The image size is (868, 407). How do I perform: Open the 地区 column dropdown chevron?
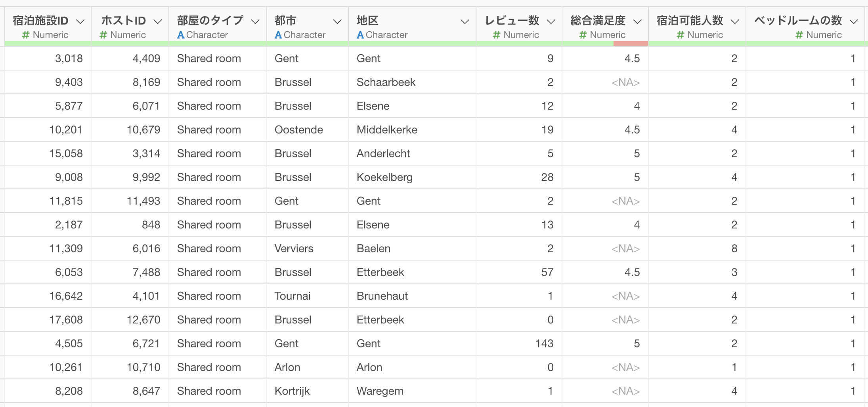point(465,21)
